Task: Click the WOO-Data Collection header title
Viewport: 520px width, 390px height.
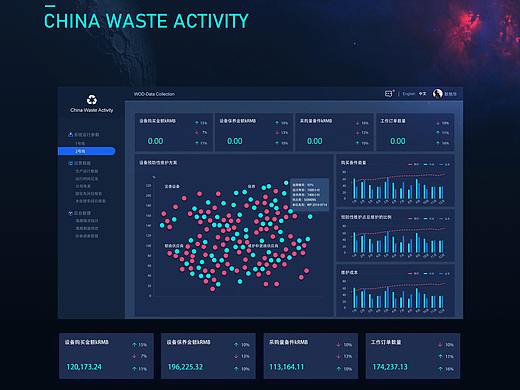Action: [154, 94]
